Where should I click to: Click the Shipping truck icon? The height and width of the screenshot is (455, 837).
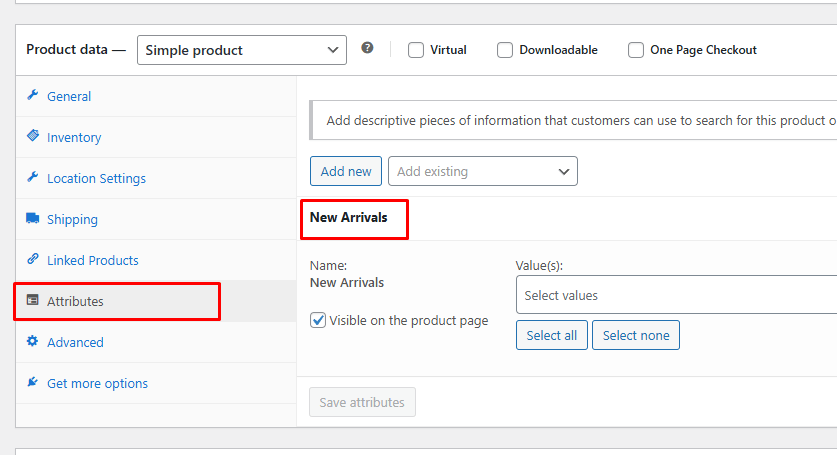tap(33, 218)
